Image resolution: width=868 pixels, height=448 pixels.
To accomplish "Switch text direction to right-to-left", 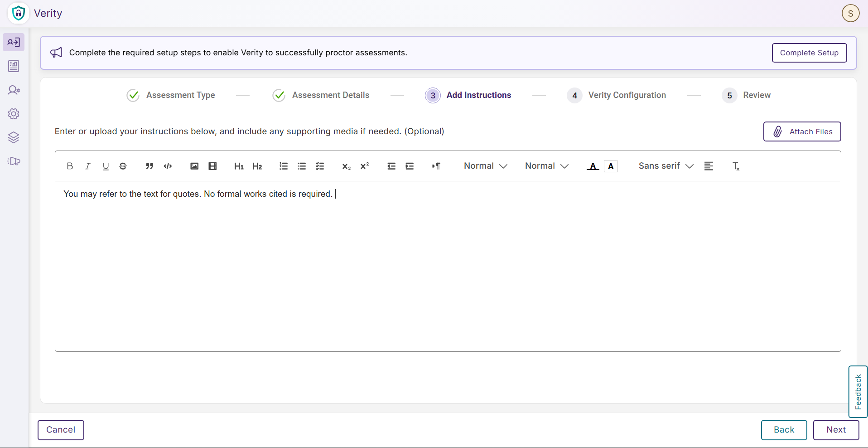I will click(x=436, y=166).
